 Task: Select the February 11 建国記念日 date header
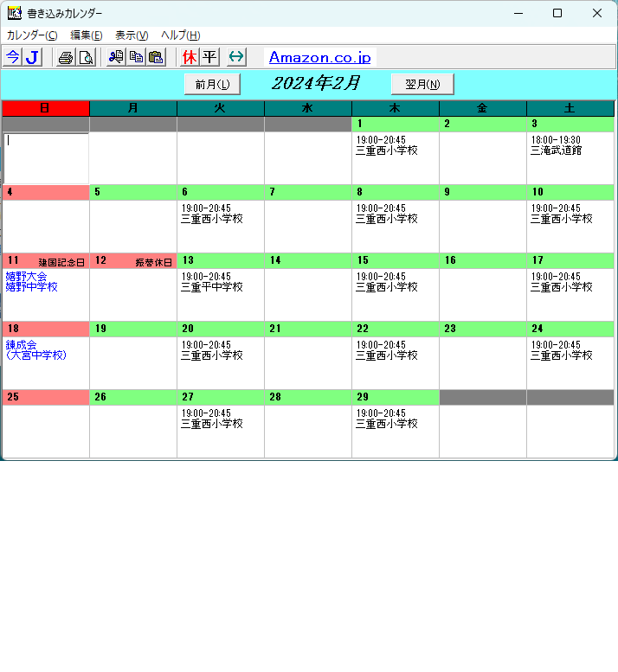point(46,261)
